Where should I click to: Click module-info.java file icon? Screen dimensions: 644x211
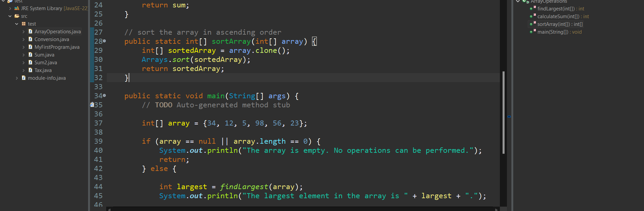click(24, 78)
